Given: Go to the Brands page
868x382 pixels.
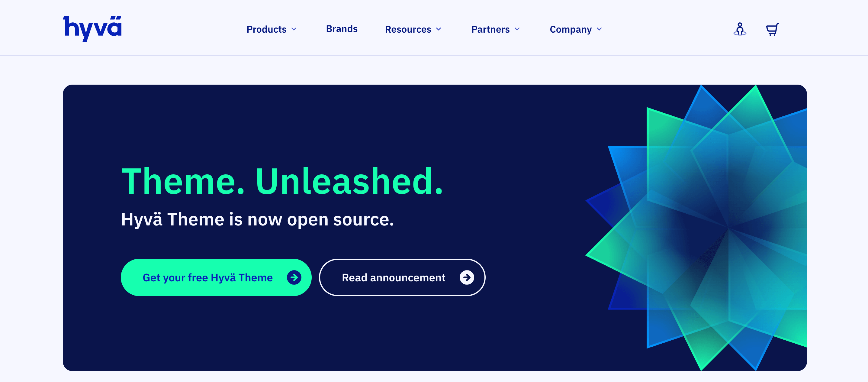Looking at the screenshot, I should coord(342,29).
